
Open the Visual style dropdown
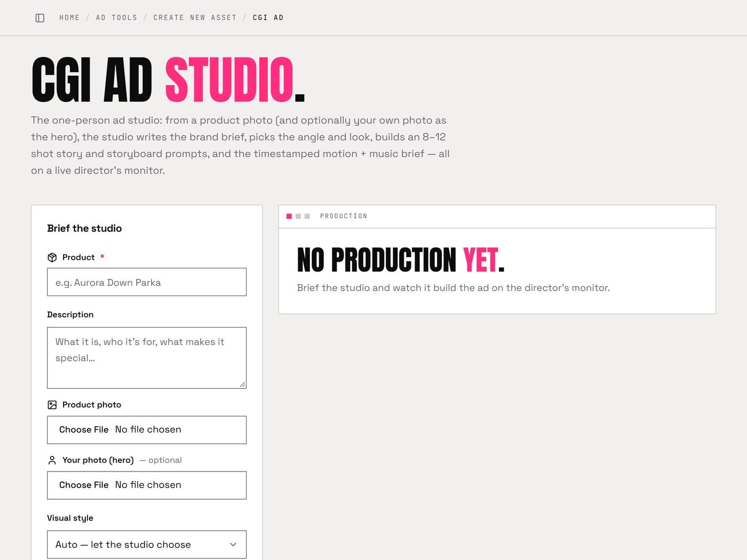147,545
